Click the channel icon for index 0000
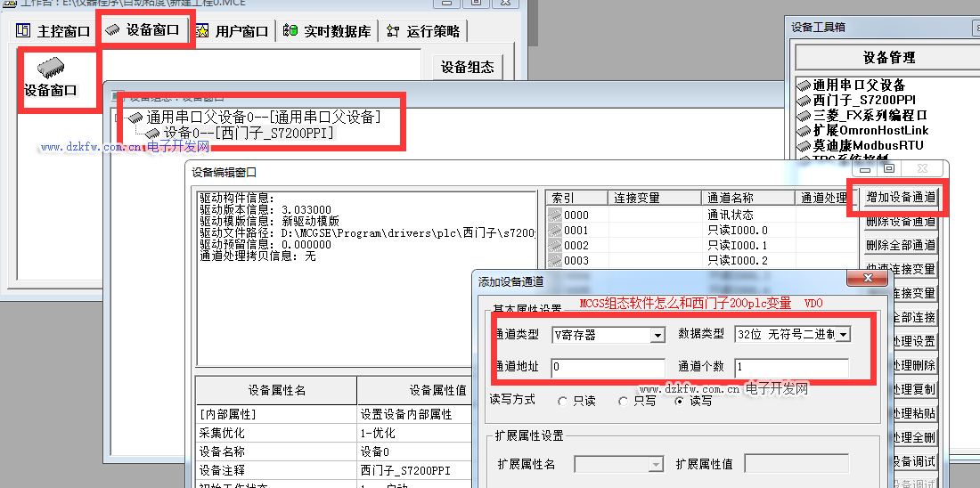The width and height of the screenshot is (980, 488). click(x=555, y=215)
